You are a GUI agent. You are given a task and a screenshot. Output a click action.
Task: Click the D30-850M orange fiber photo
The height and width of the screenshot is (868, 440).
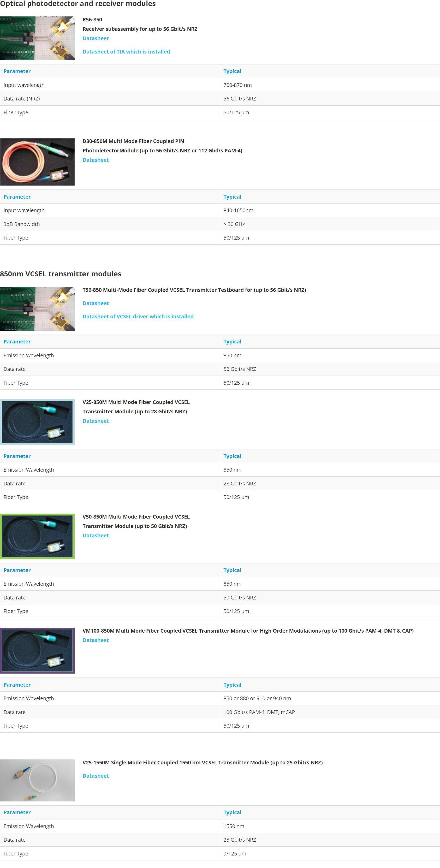tap(37, 162)
